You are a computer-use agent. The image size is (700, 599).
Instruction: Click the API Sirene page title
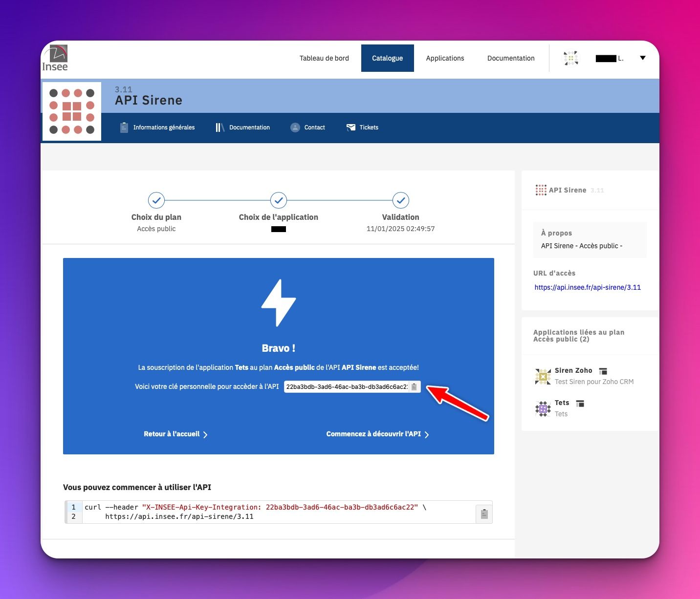(x=149, y=100)
